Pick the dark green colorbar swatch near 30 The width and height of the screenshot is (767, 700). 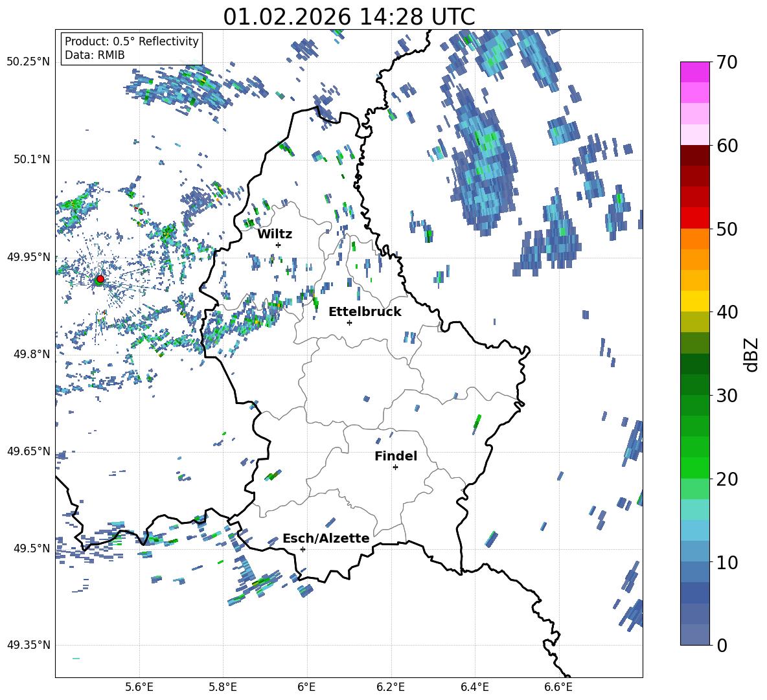[x=694, y=384]
